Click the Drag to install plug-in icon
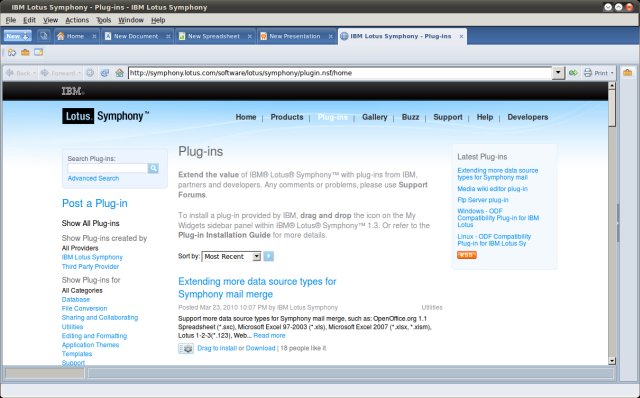This screenshot has height=398, width=640. [x=186, y=349]
